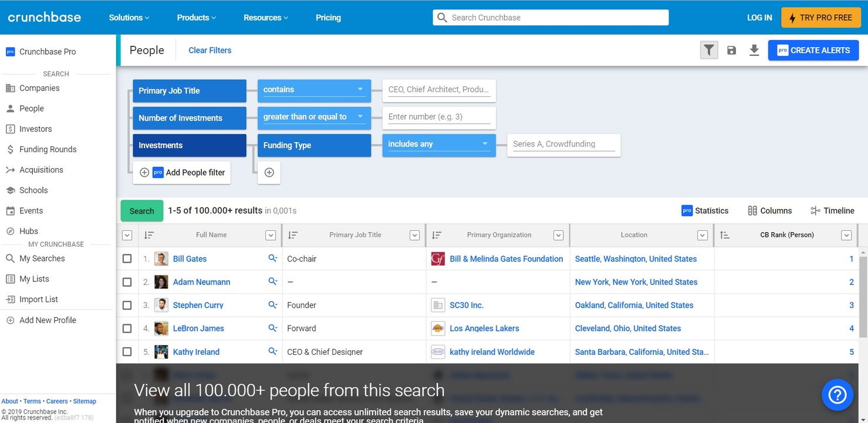Click the Search Crunchbase input field
Screen dimensions: 868x423
click(x=551, y=18)
